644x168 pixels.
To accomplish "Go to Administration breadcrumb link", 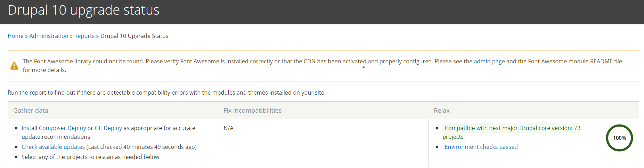I will click(x=49, y=36).
